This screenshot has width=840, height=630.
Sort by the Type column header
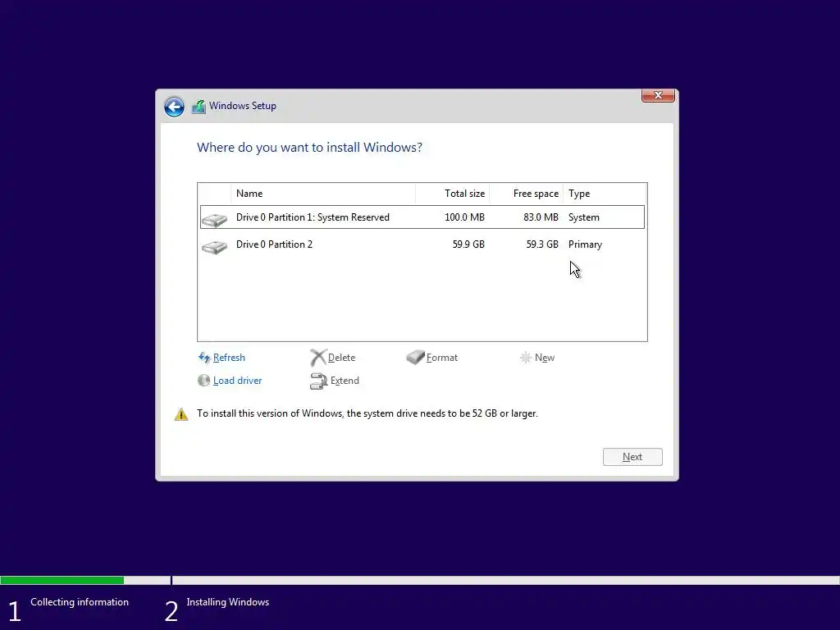tap(605, 194)
